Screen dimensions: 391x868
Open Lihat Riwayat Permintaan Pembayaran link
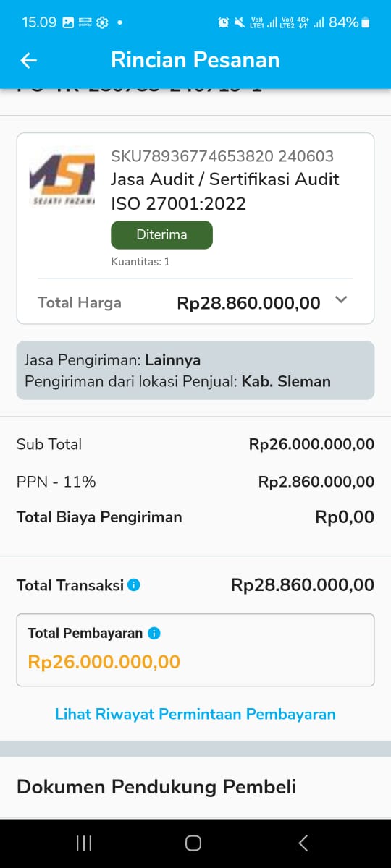pyautogui.click(x=195, y=714)
